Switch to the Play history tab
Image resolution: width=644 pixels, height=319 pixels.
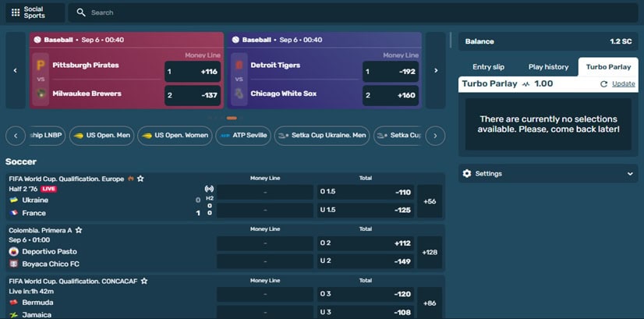click(548, 67)
